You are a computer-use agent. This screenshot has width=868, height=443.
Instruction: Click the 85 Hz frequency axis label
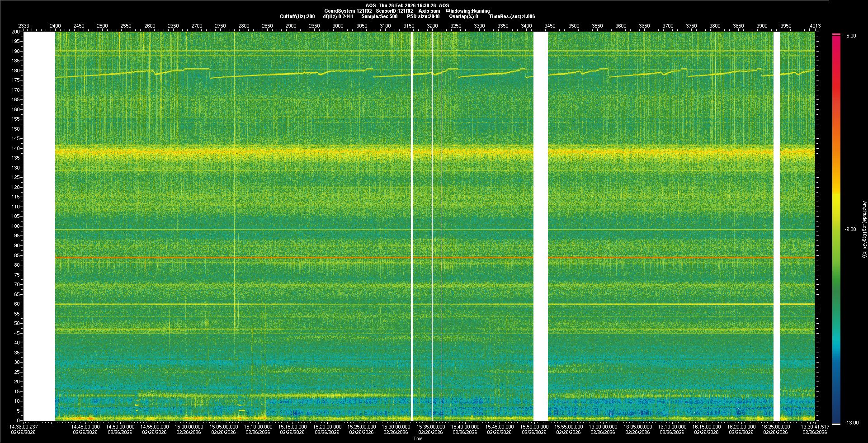pos(17,255)
